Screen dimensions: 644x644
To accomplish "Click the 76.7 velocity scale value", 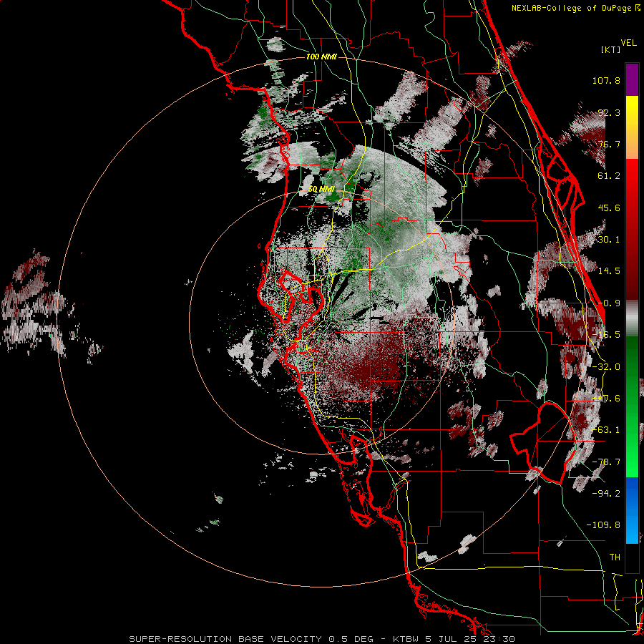I will 609,144.
